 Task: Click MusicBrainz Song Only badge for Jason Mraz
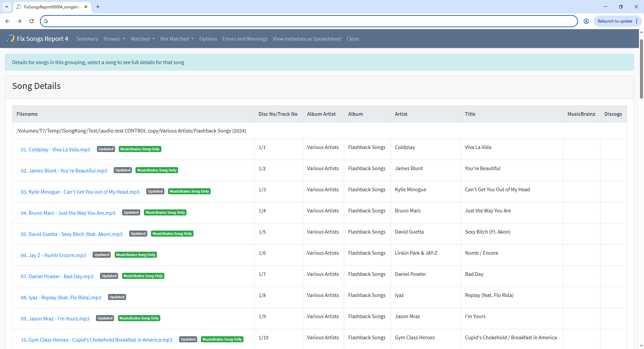point(139,318)
